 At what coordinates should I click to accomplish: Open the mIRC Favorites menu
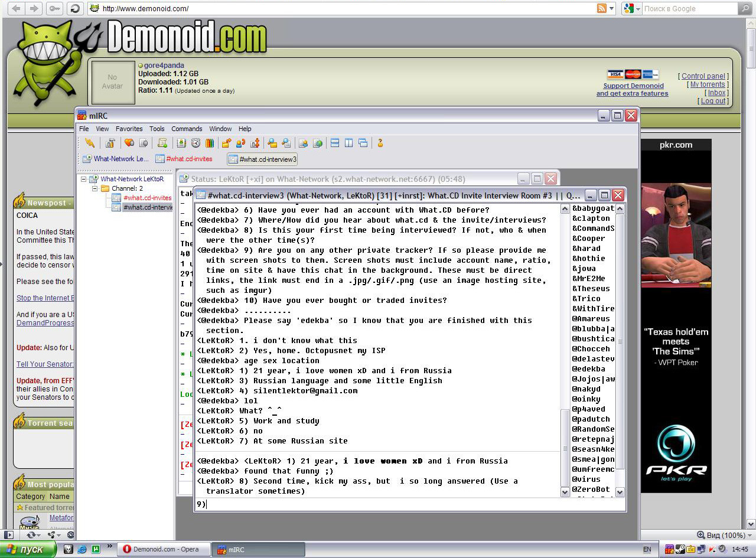[x=129, y=129]
